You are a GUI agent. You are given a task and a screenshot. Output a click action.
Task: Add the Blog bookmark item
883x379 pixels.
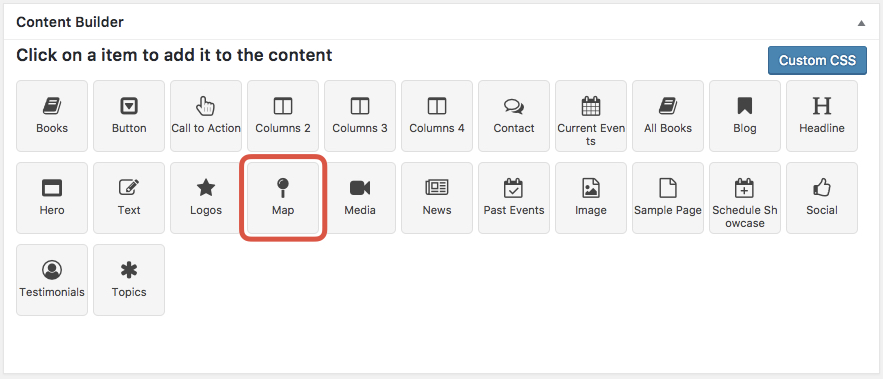pos(745,116)
